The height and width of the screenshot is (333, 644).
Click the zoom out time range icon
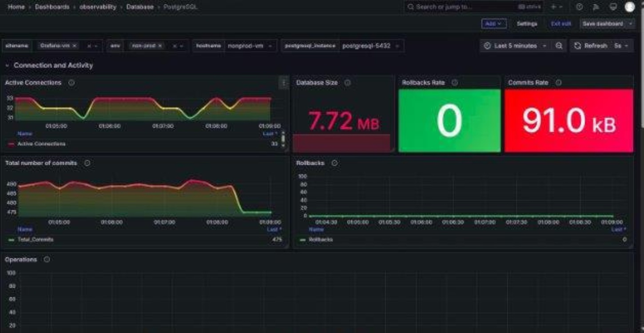tap(559, 46)
